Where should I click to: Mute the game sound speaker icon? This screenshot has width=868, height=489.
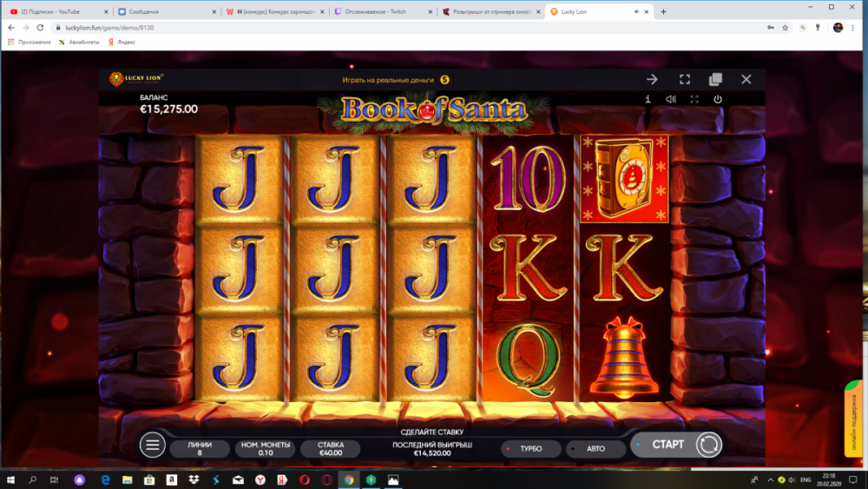[671, 99]
